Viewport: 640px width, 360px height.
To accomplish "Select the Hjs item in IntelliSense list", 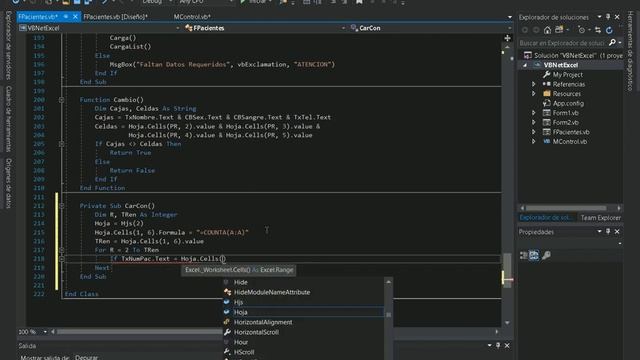I will pos(304,302).
